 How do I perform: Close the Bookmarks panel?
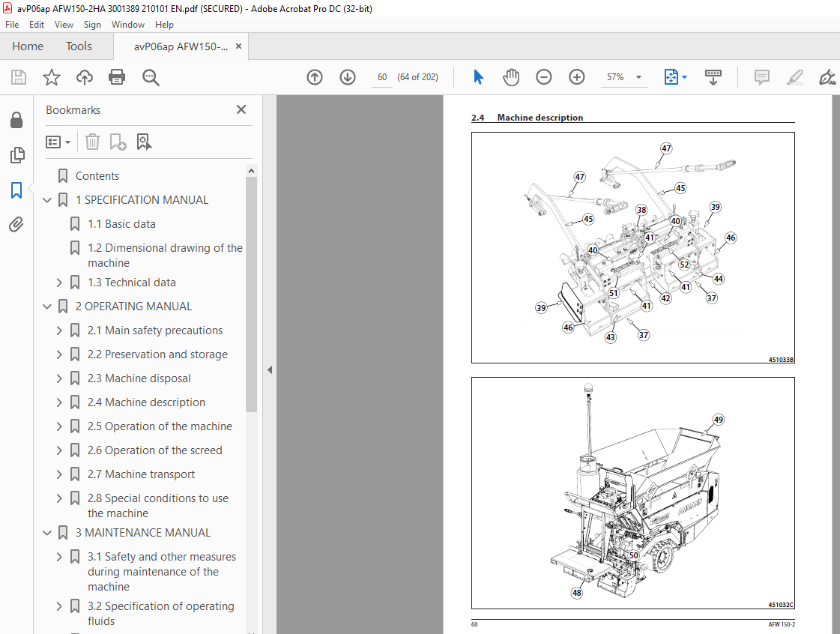pos(241,109)
